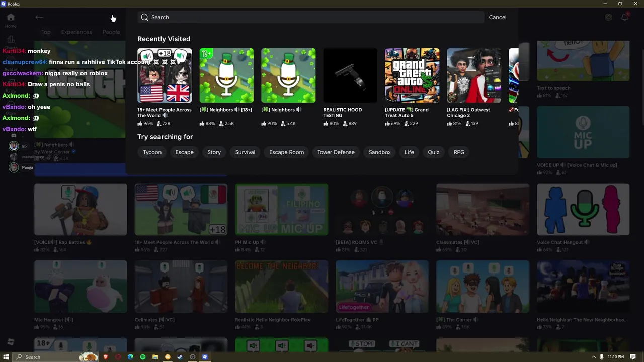Image resolution: width=644 pixels, height=362 pixels.
Task: Open Realistic Hello Neighbor RolePlay card
Action: pos(282,287)
